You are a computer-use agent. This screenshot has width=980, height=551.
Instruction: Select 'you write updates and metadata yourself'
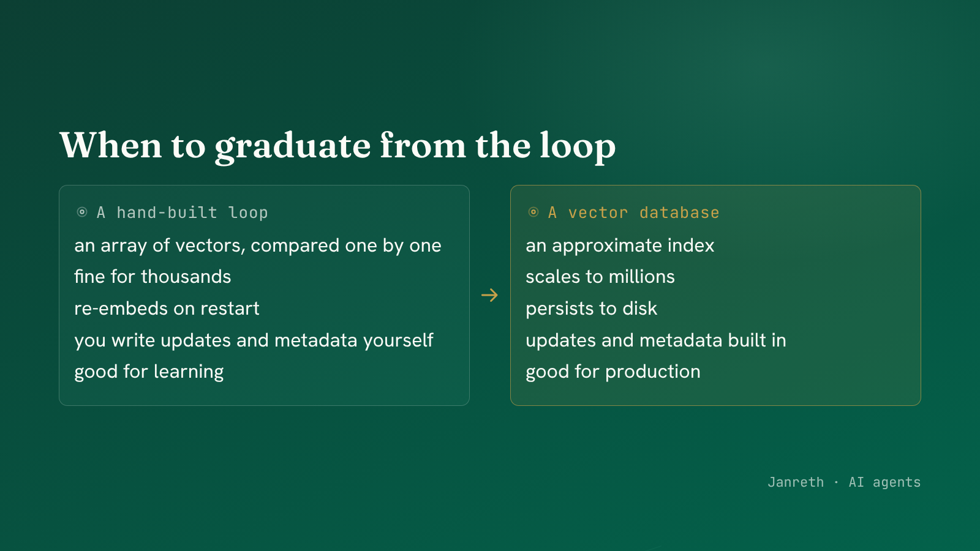pos(254,340)
